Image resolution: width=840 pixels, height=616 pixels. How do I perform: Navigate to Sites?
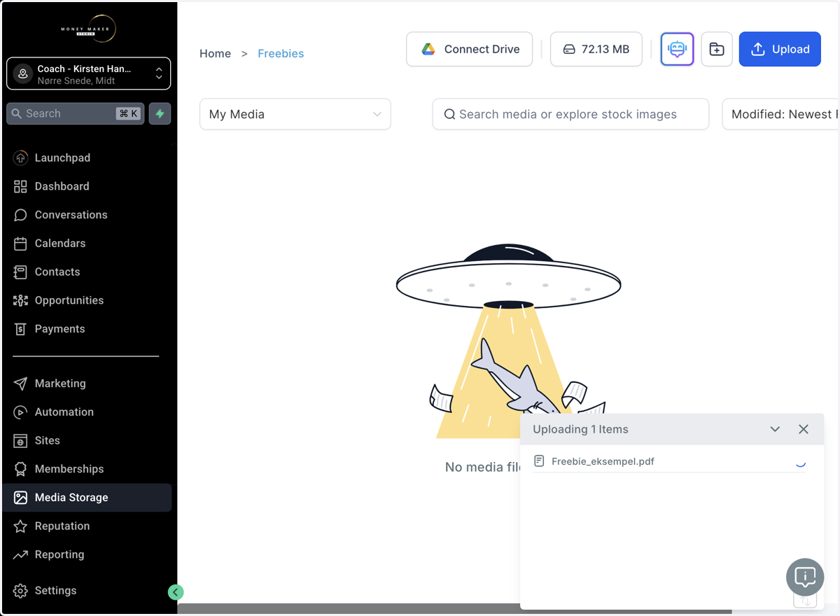[x=87, y=440]
